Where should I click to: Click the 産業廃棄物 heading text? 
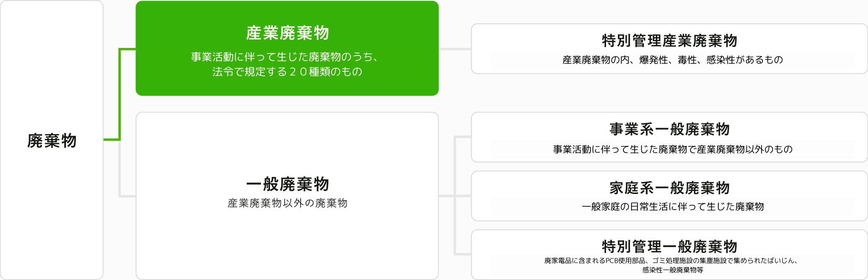coord(287,33)
